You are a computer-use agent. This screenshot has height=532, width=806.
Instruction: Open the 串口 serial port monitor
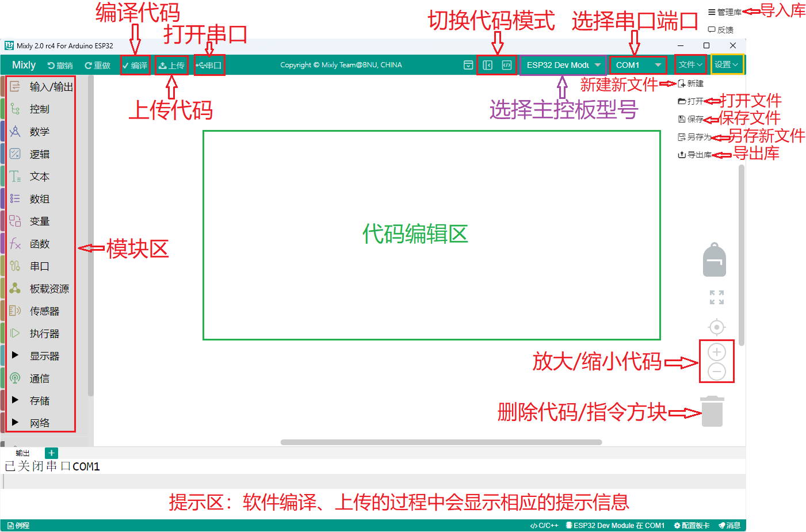[209, 66]
